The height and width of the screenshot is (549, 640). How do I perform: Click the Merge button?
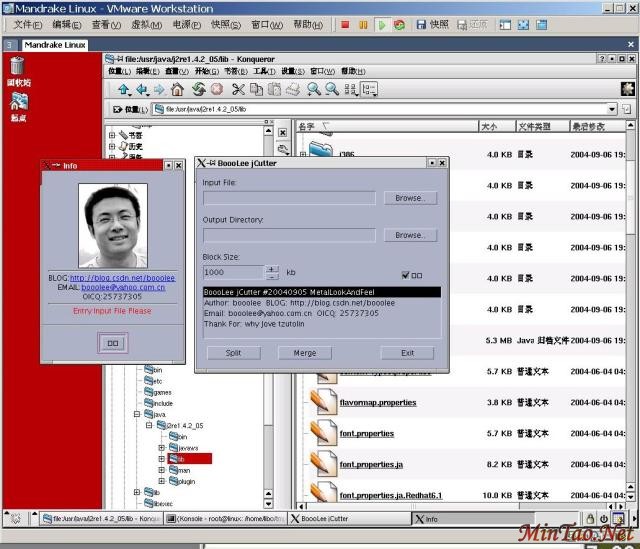[x=305, y=353]
